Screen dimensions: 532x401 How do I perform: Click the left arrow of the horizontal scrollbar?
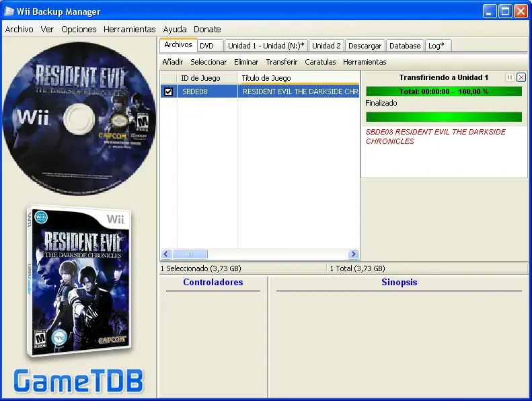(166, 254)
